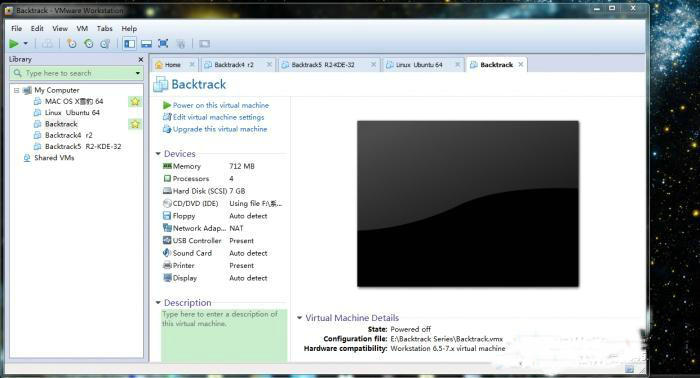Click the CD/DVD (IDE) device icon
This screenshot has width=700, height=378.
[167, 204]
